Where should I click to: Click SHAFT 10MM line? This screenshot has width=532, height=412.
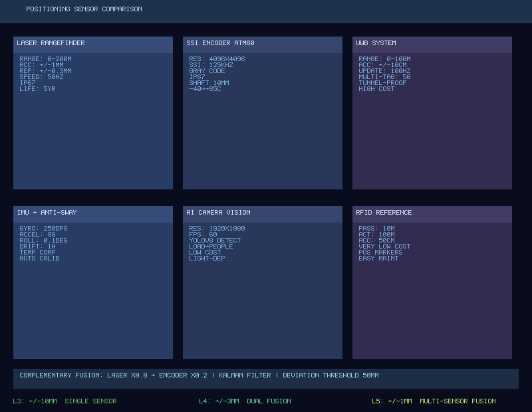point(209,83)
